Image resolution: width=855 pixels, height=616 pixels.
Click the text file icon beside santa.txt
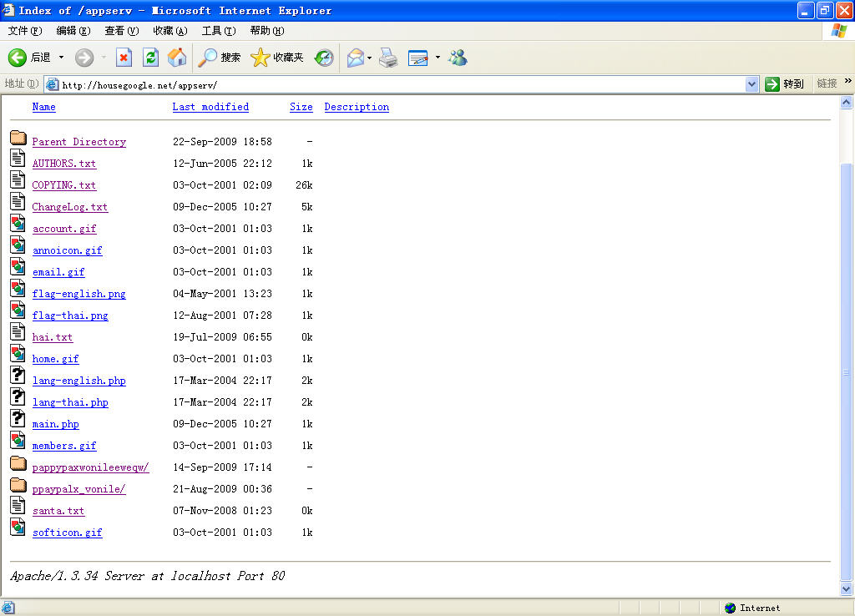pyautogui.click(x=18, y=505)
